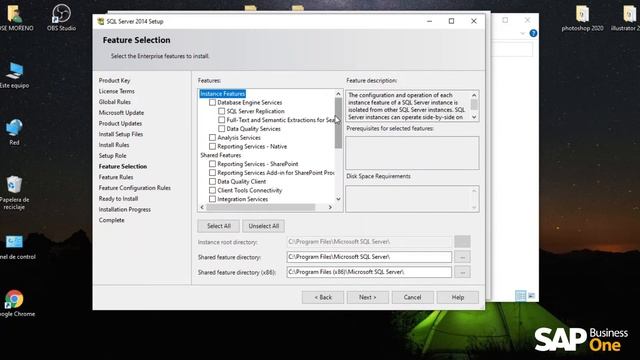Click Select All button
The width and height of the screenshot is (640, 360).
[219, 226]
